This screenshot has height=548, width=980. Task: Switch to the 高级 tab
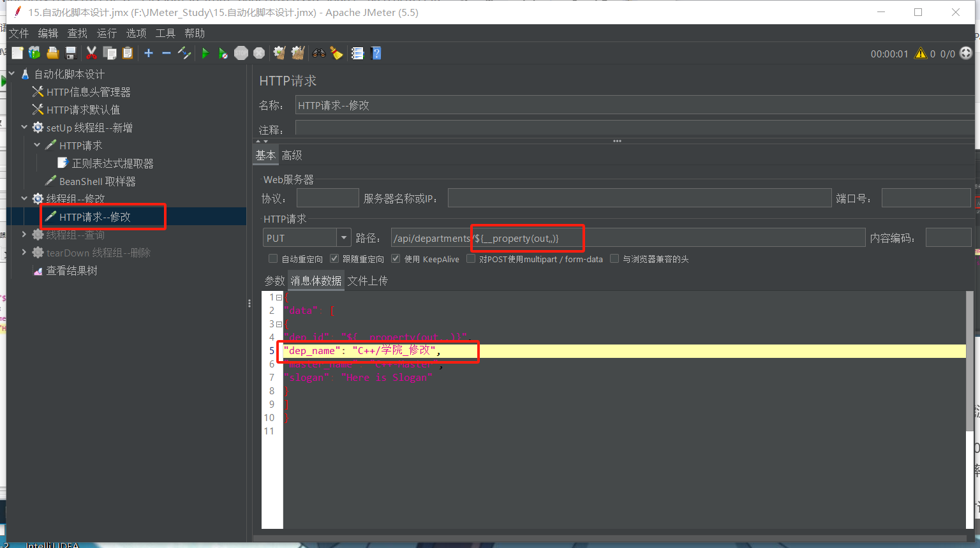point(292,155)
